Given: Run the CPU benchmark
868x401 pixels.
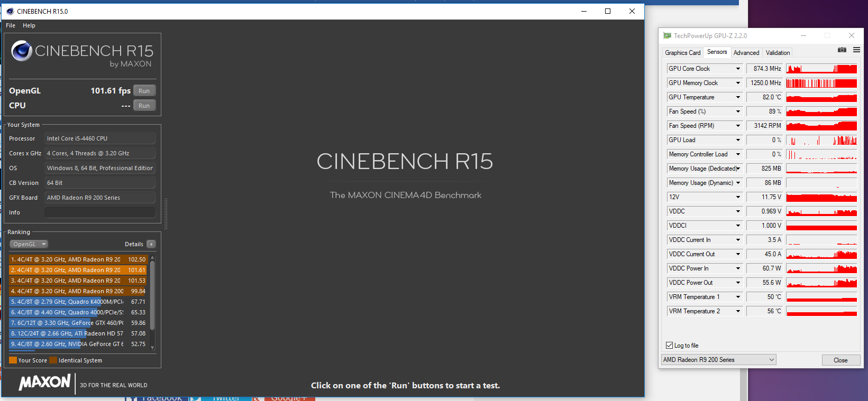Looking at the screenshot, I should tap(144, 106).
